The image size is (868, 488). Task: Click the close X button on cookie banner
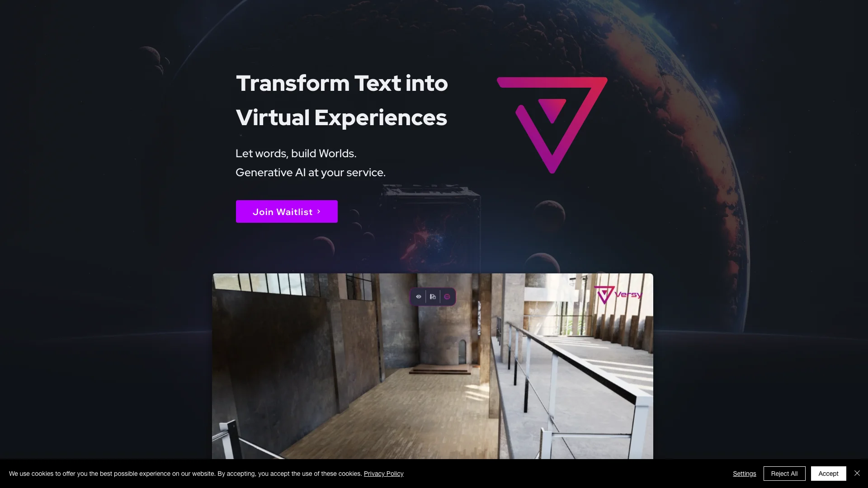[857, 473]
